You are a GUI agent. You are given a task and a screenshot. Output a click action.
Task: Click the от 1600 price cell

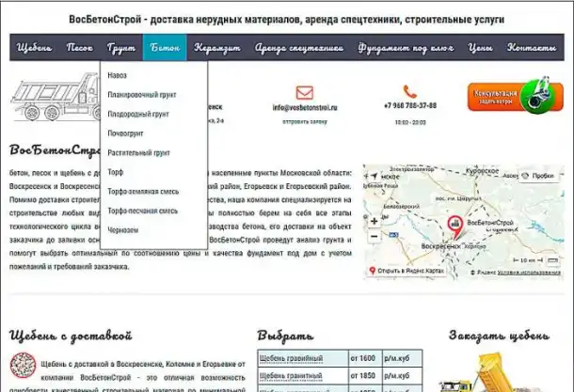[x=364, y=358]
